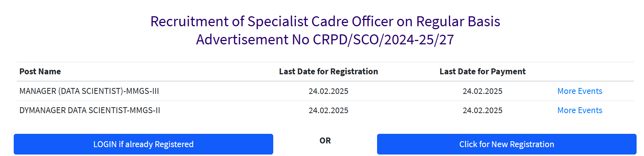The height and width of the screenshot is (156, 644).
Task: Click 'Regular Basis' in the page title
Action: [458, 21]
